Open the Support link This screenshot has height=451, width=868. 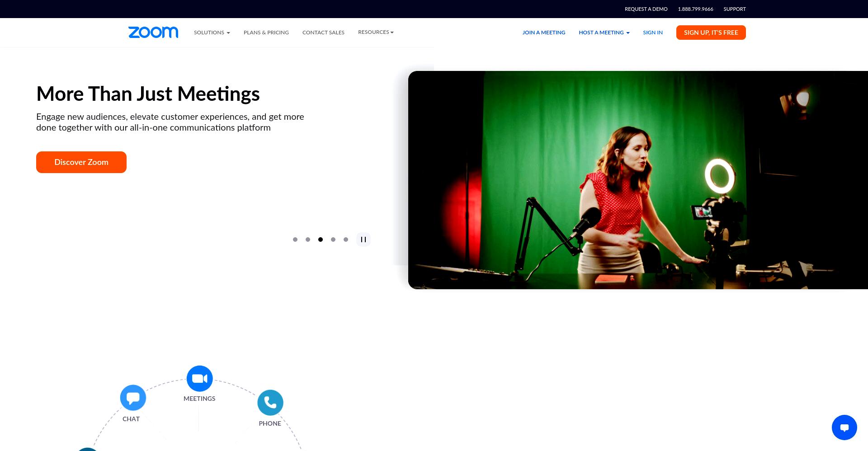click(735, 9)
